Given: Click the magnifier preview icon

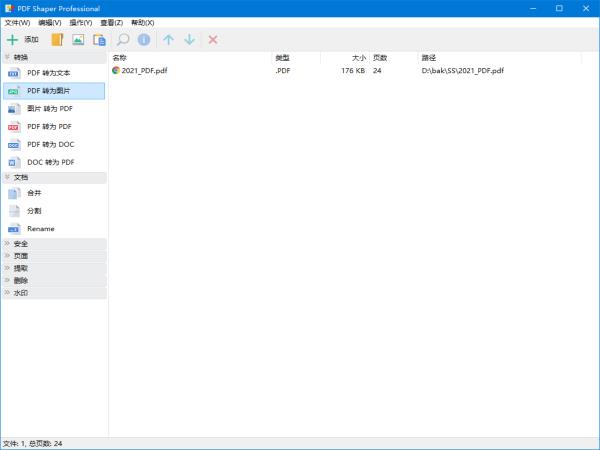Looking at the screenshot, I should (123, 39).
